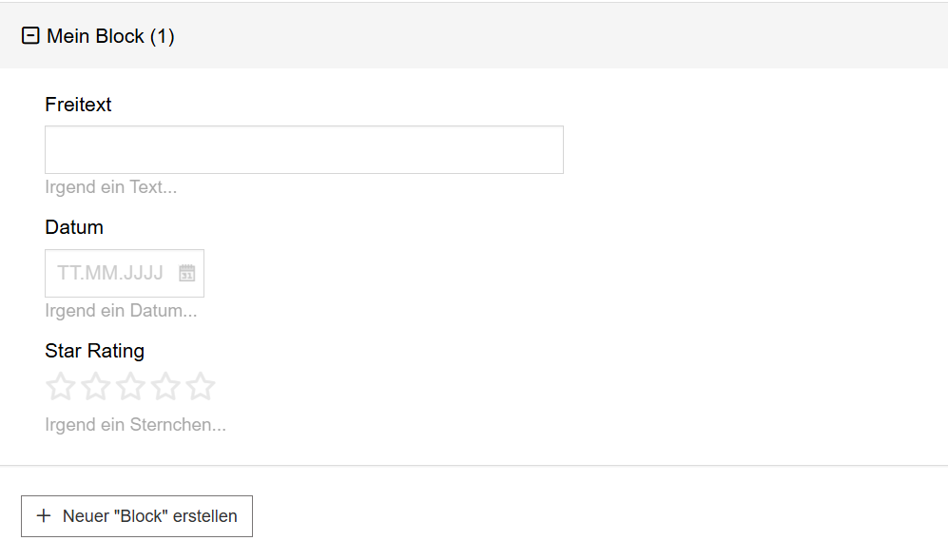Image resolution: width=948 pixels, height=560 pixels.
Task: Open the calendar date picker icon
Action: 187,274
